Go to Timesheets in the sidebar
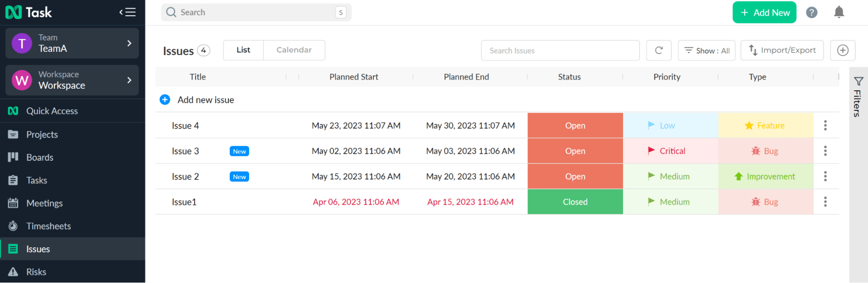Image resolution: width=868 pixels, height=283 pixels. (x=48, y=226)
